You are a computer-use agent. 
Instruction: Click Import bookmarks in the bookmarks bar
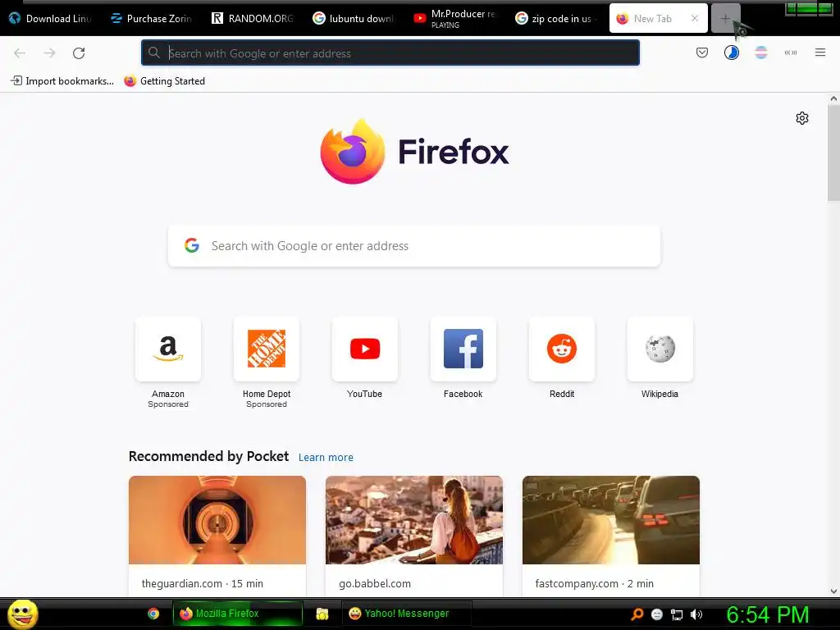click(62, 81)
